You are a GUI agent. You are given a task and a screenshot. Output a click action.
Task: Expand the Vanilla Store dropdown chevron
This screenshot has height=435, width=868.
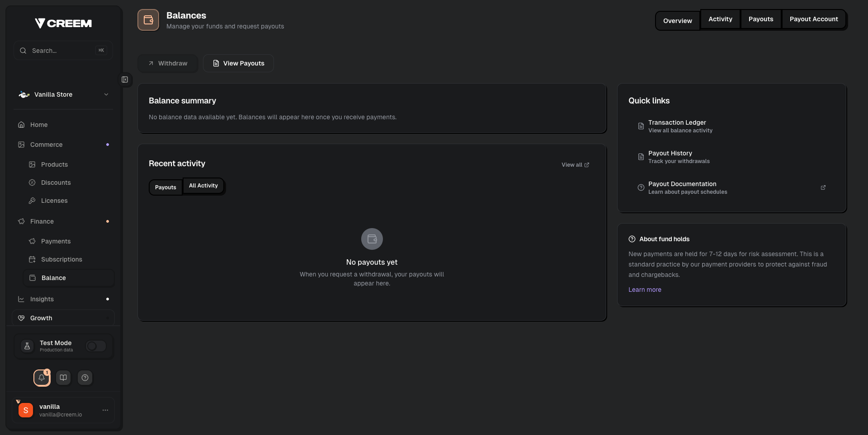106,94
